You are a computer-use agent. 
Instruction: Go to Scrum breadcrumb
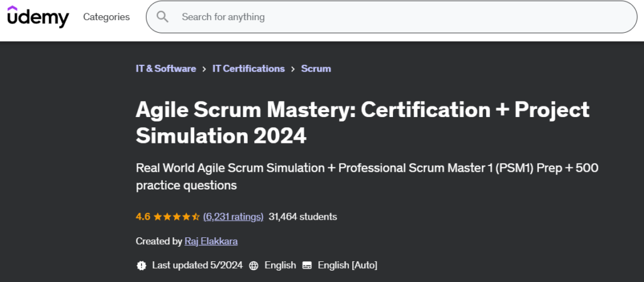coord(316,69)
